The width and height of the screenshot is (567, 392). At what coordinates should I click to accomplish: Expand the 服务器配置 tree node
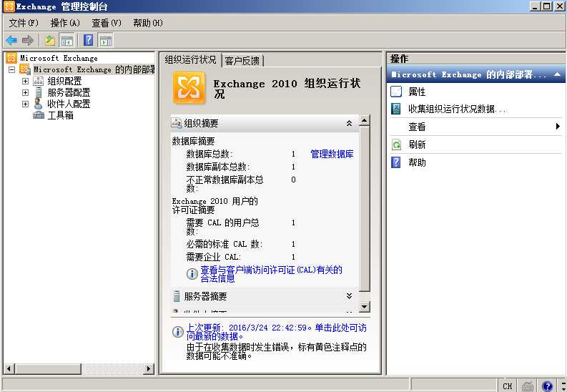pyautogui.click(x=25, y=92)
